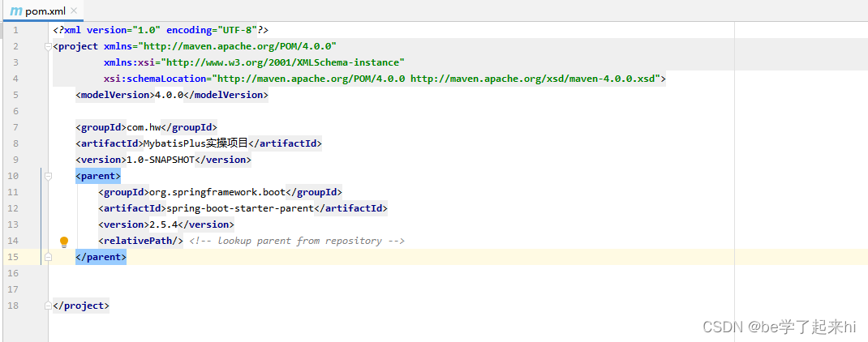The height and width of the screenshot is (342, 868).
Task: Click the <relativePath/> tag
Action: click(140, 241)
